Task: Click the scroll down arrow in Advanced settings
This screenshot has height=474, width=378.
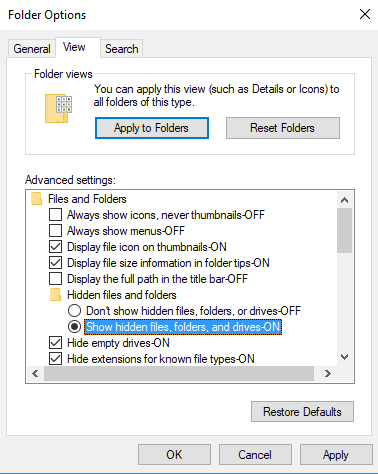Action: point(344,357)
